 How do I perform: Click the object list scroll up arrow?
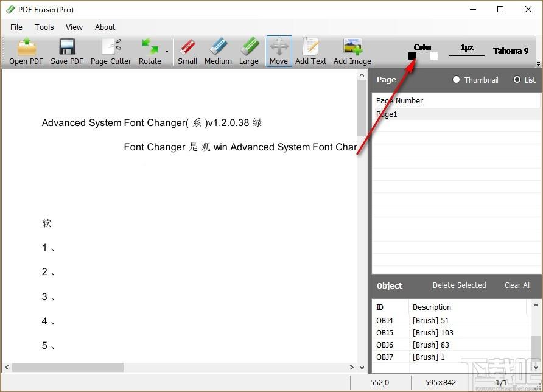536,305
